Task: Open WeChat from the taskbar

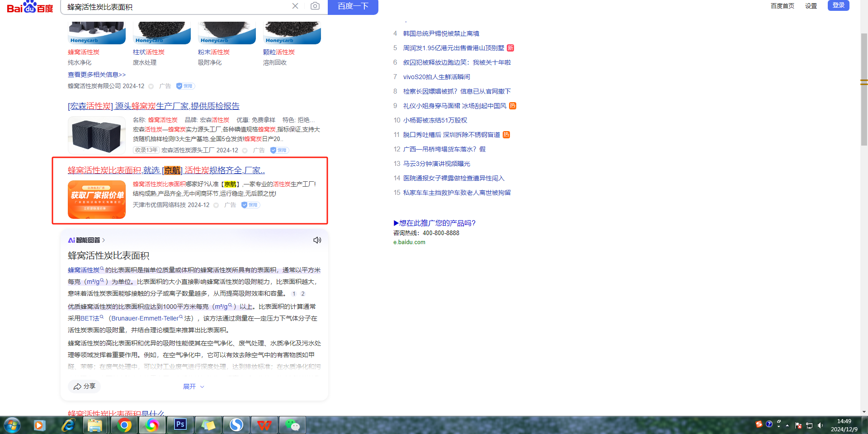Action: [x=292, y=425]
